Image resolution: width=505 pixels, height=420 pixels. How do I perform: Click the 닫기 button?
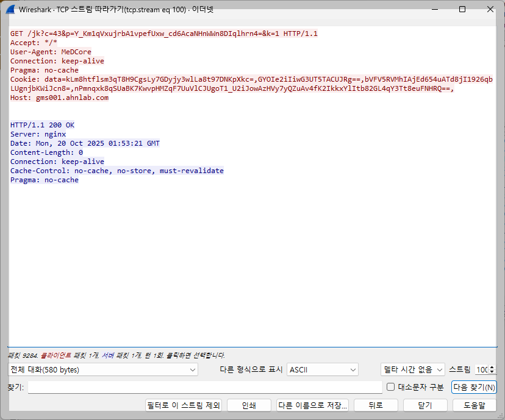coord(425,405)
